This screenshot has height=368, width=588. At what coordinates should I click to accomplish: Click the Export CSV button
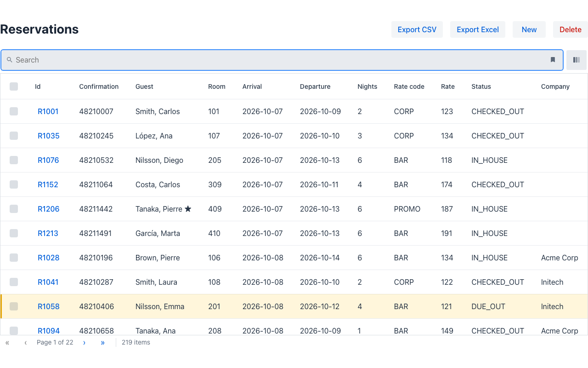417,29
